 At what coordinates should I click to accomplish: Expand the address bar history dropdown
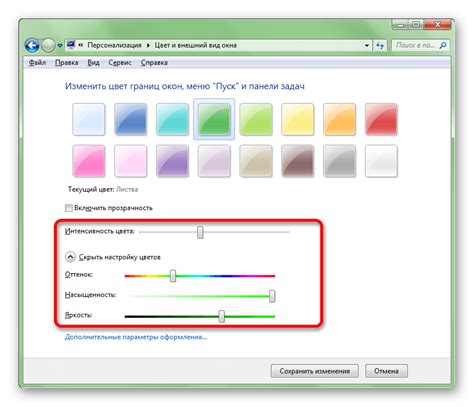(367, 45)
